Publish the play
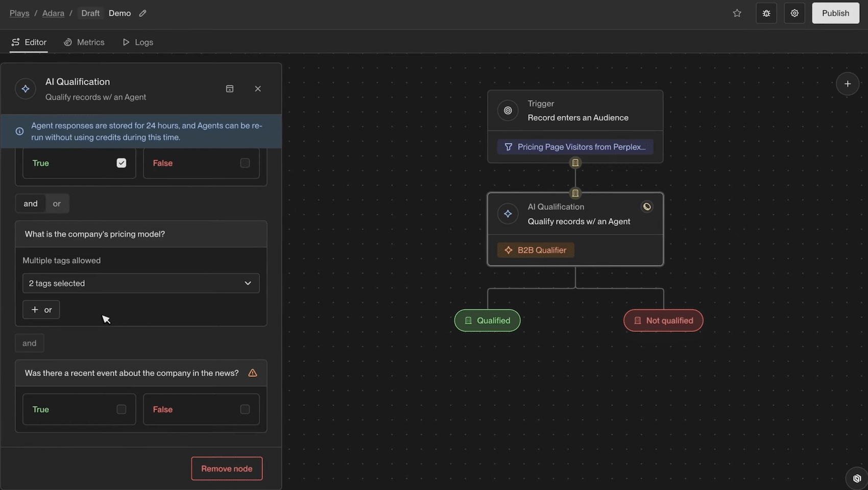868x490 pixels. coord(835,13)
